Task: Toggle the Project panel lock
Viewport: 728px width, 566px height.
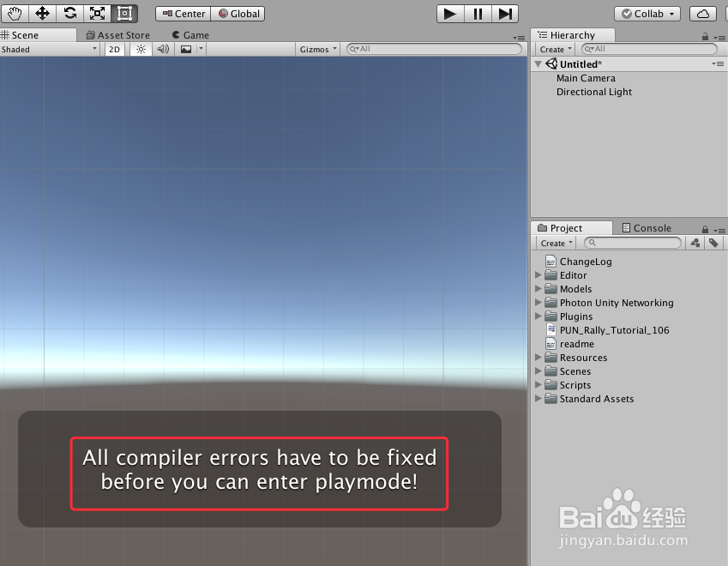Action: 705,229
